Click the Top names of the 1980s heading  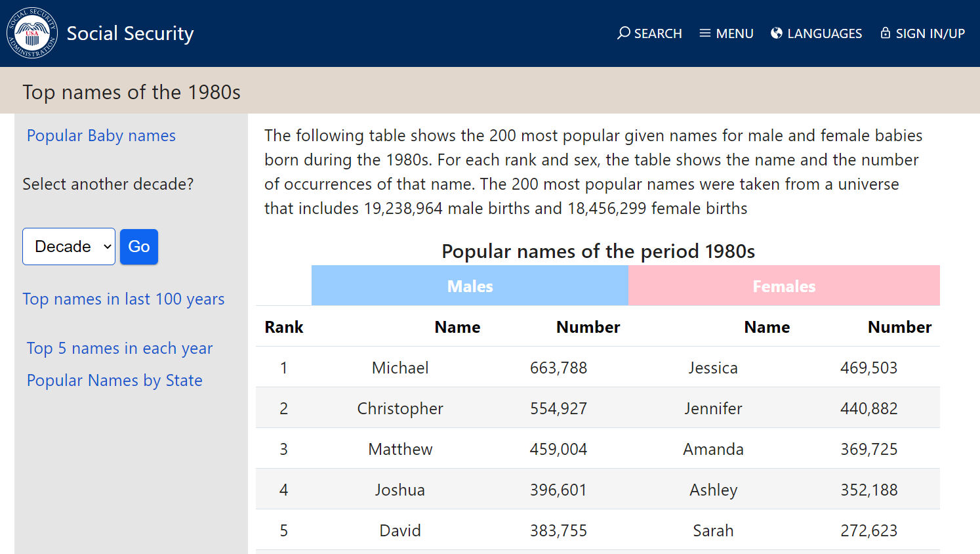[131, 93]
